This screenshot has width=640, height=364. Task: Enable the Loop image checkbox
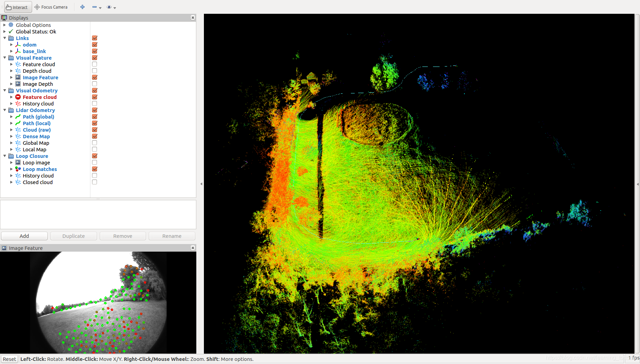(95, 162)
